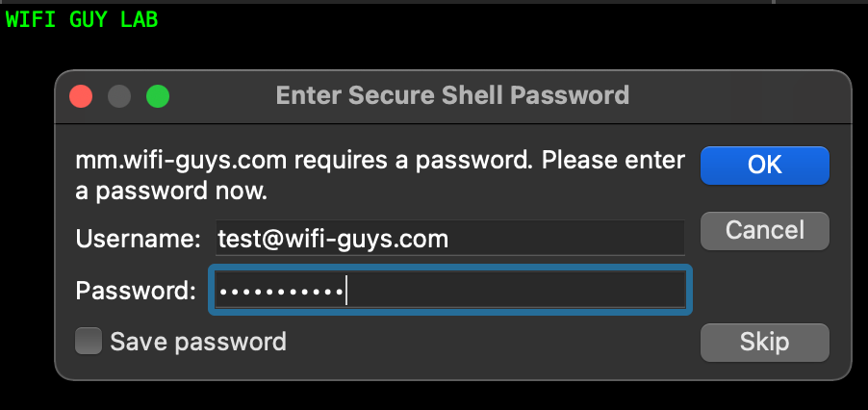The width and height of the screenshot is (868, 410).
Task: Click the "Save password" label text
Action: click(x=197, y=342)
